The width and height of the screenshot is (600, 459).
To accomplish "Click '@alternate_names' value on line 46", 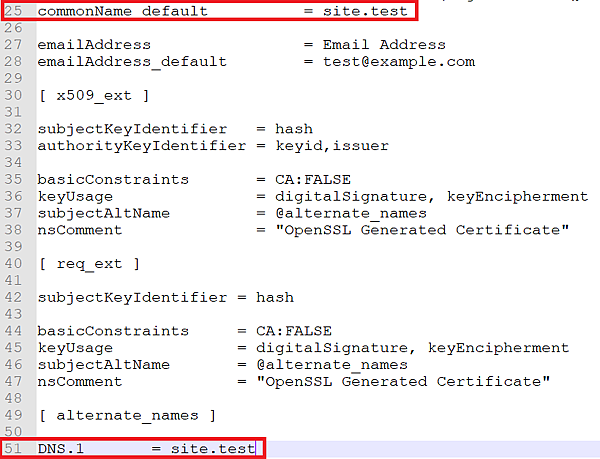I will pos(332,365).
